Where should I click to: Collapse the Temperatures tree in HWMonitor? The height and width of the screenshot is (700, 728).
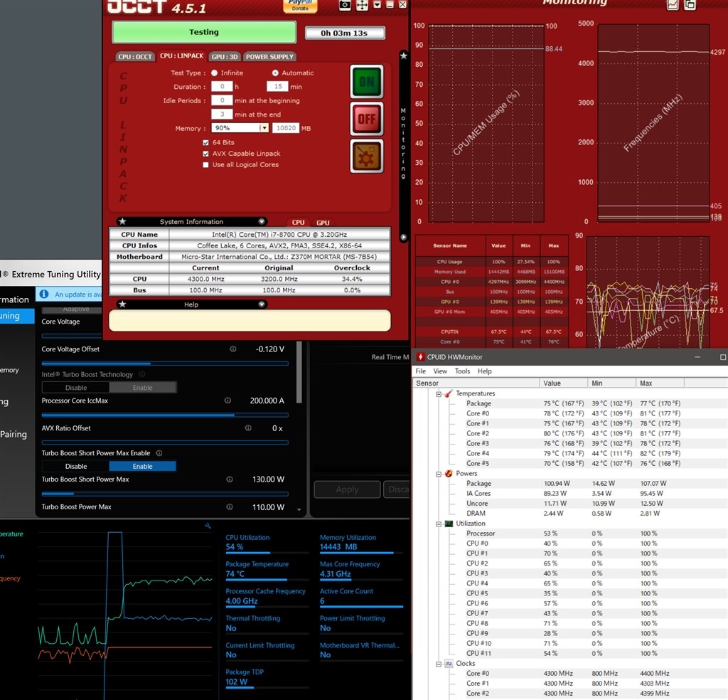point(439,394)
